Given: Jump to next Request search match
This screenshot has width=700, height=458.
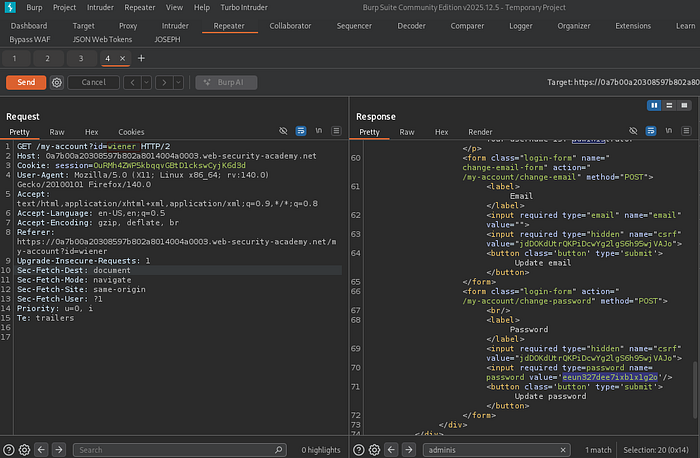Looking at the screenshot, I should coord(58,450).
